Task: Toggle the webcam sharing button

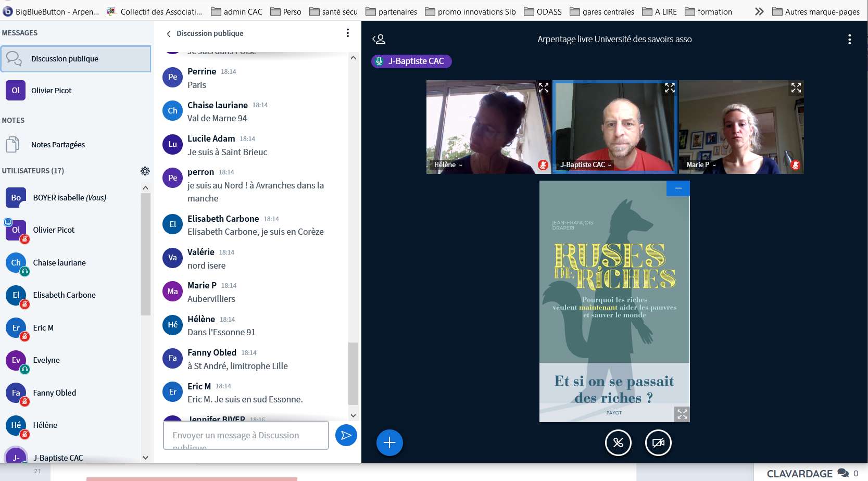Action: coord(658,442)
